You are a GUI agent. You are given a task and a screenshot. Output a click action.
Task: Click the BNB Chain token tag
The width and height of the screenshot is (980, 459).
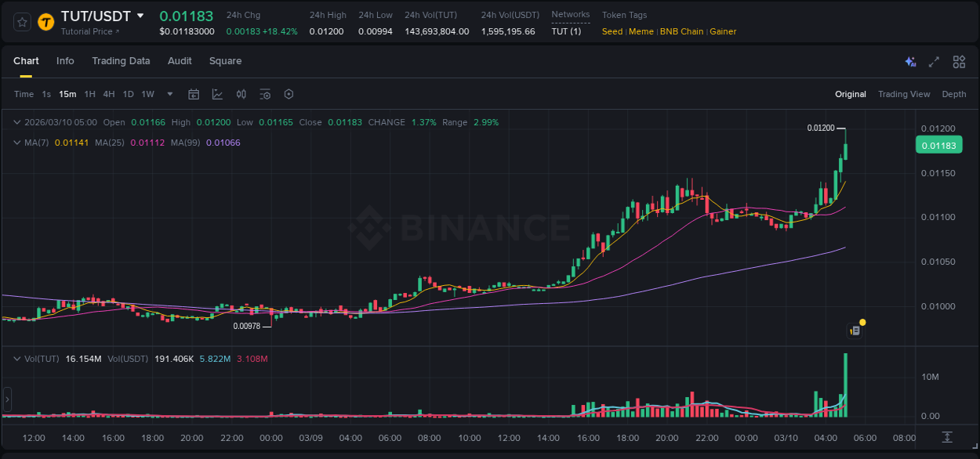pos(682,31)
